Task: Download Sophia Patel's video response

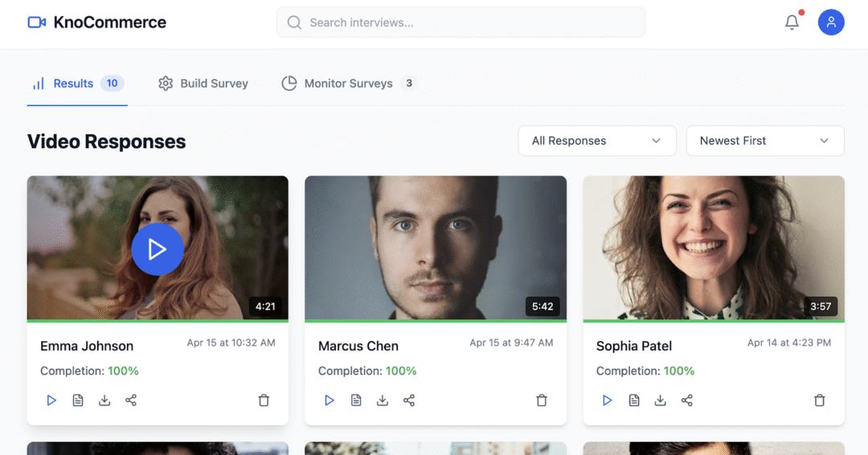Action: click(x=661, y=400)
